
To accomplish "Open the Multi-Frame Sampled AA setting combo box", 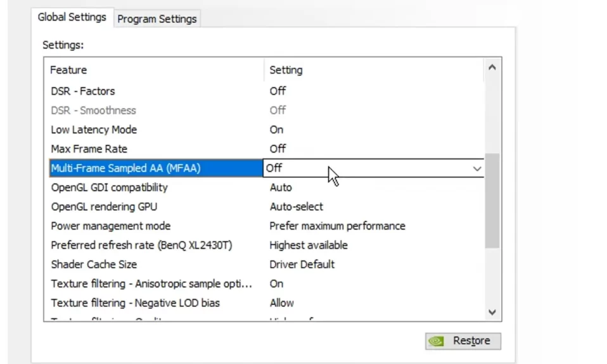I will [374, 168].
